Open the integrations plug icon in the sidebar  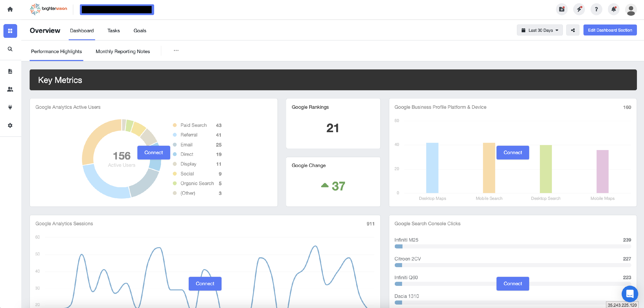click(10, 107)
